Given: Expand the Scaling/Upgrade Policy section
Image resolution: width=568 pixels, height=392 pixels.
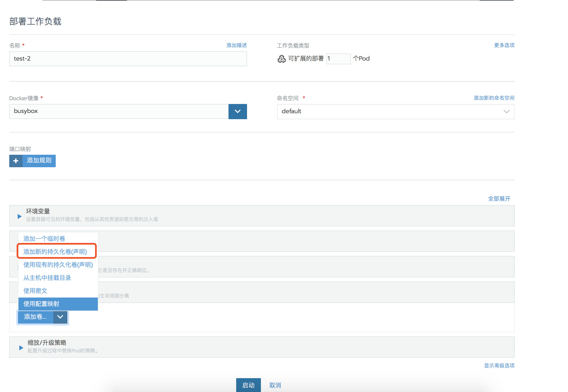Looking at the screenshot, I should click(21, 347).
